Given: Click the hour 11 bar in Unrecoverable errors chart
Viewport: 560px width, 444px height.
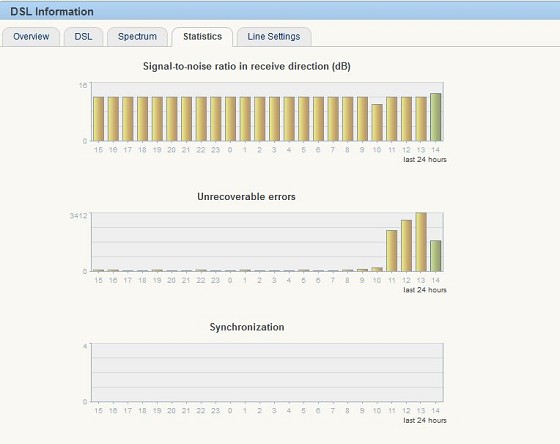Looking at the screenshot, I should (392, 251).
